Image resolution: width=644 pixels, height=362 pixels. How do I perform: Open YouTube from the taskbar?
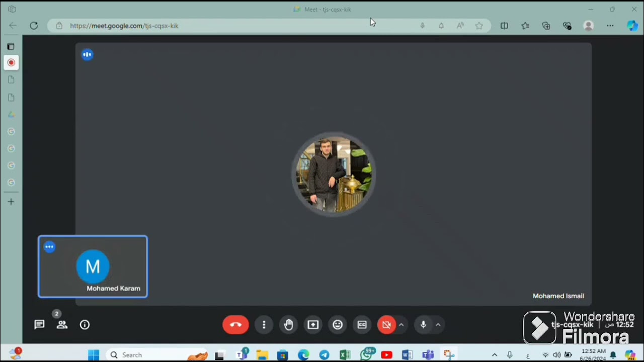386,355
